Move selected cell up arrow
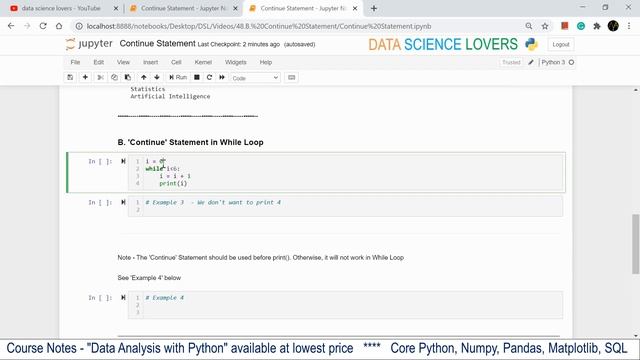The height and width of the screenshot is (360, 640). coord(144,77)
